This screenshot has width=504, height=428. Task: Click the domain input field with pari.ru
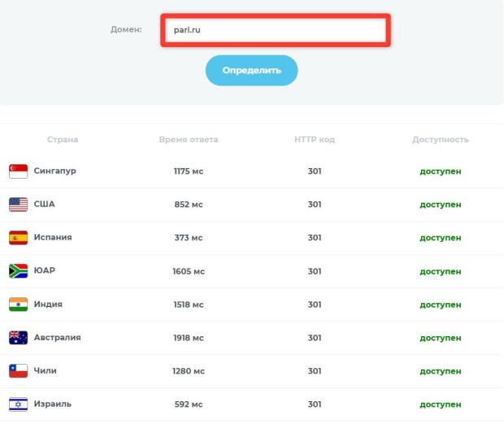pyautogui.click(x=276, y=30)
